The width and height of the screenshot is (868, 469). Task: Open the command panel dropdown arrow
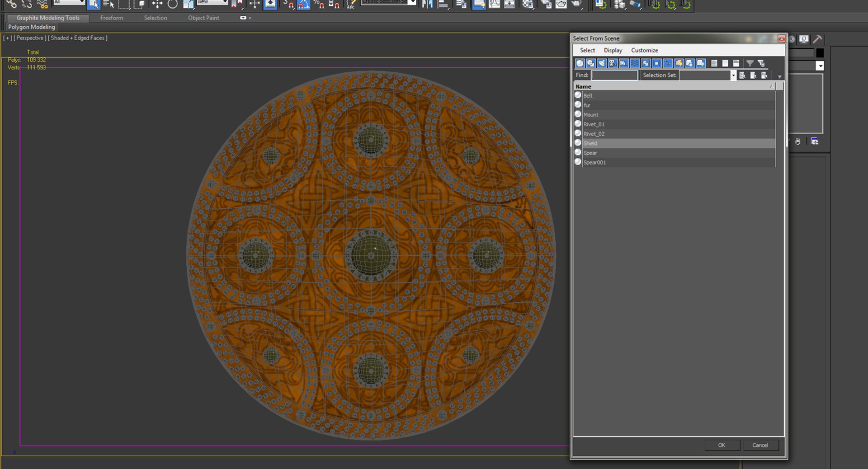click(x=820, y=66)
